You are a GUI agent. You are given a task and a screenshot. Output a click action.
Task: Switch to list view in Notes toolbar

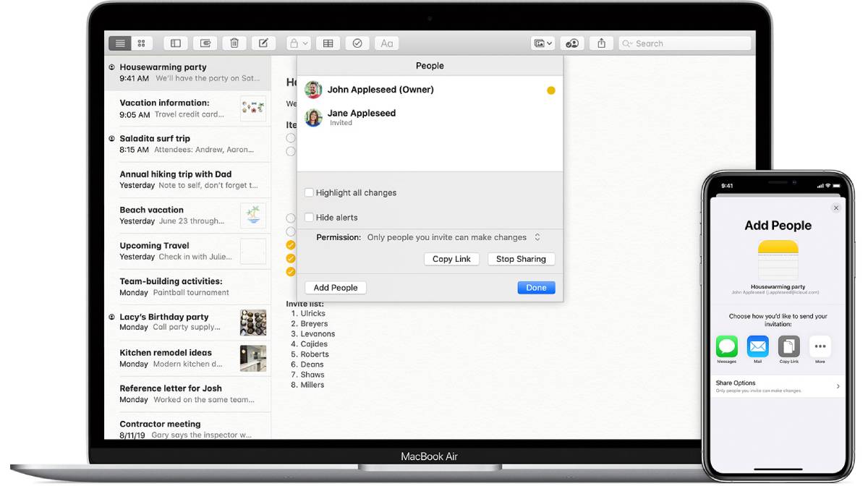click(120, 43)
